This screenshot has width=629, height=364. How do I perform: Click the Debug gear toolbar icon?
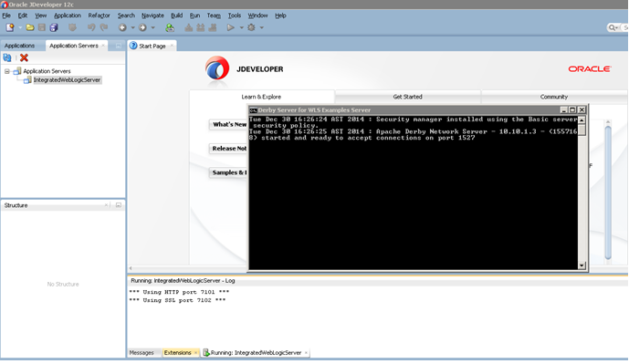(252, 27)
